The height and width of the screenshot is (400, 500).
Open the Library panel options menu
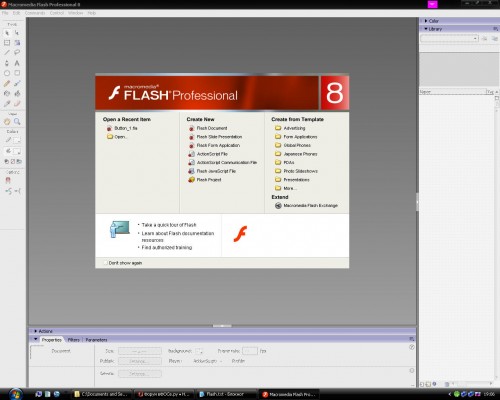(x=495, y=29)
